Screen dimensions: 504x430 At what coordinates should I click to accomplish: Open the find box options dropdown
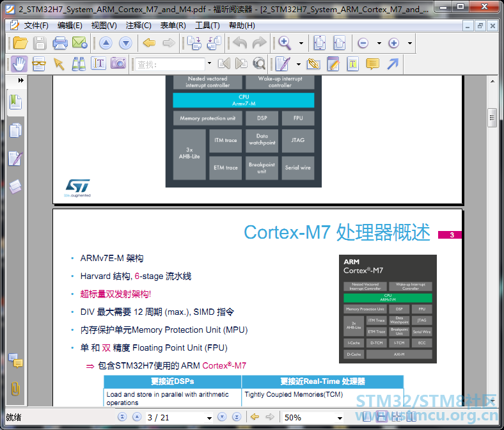(209, 63)
